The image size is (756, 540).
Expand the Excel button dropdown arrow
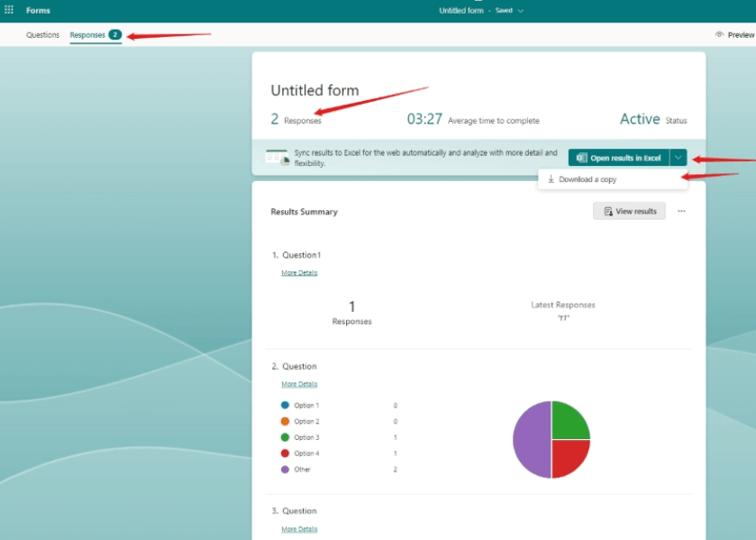[679, 158]
